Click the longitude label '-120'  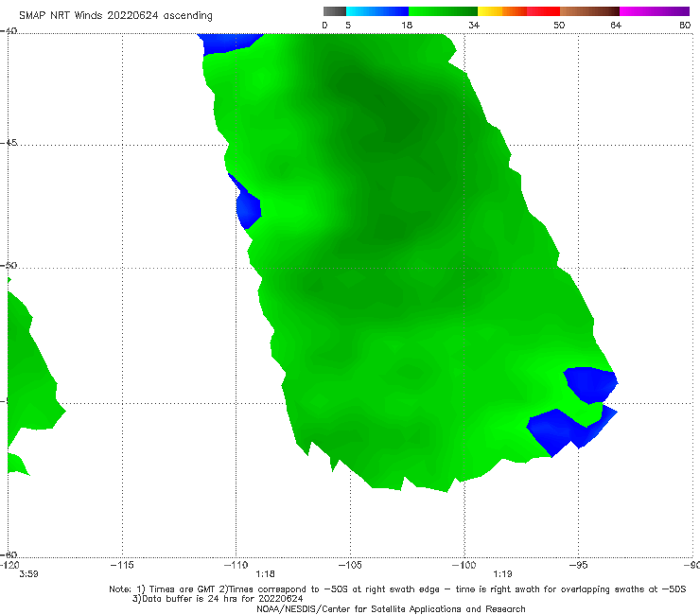[9, 565]
